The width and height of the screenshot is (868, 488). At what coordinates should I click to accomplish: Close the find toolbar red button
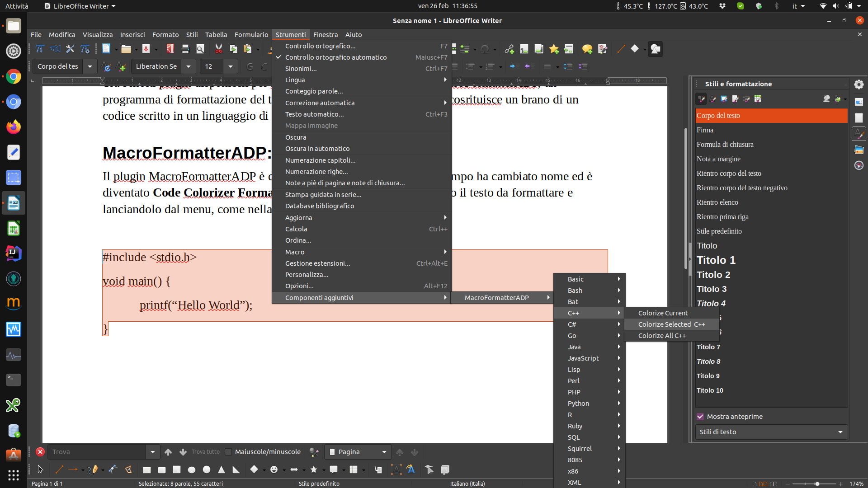(40, 452)
